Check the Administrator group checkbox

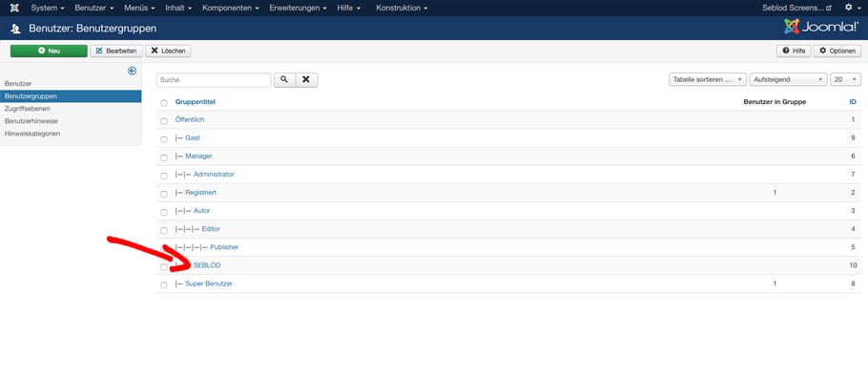click(164, 176)
